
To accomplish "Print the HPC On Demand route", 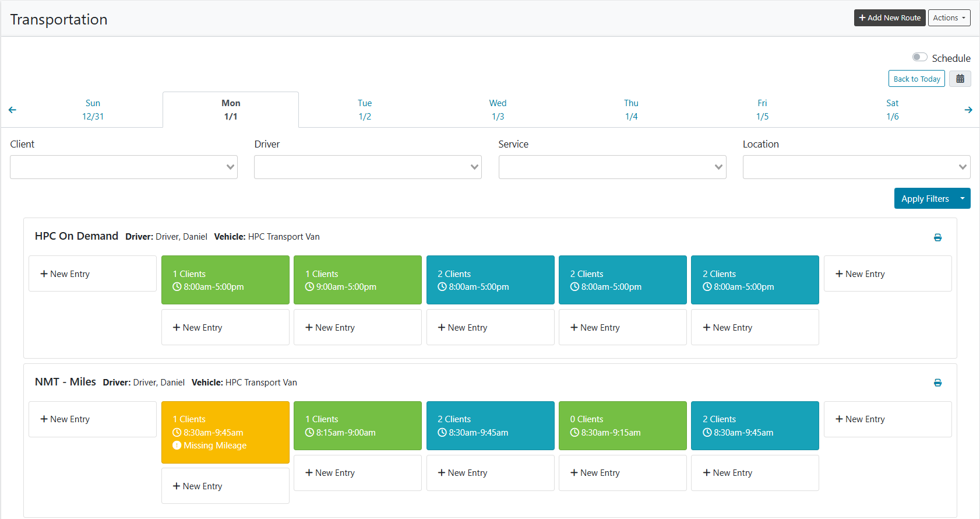I will [937, 237].
